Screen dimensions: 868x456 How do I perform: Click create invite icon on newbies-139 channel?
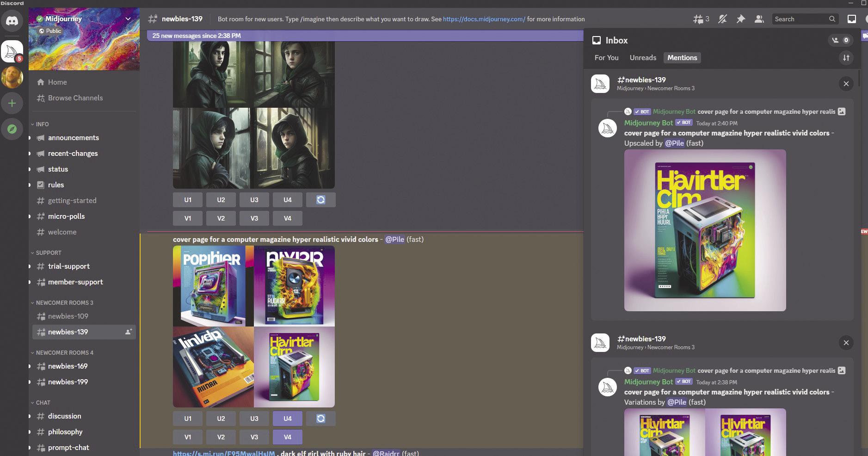(129, 332)
